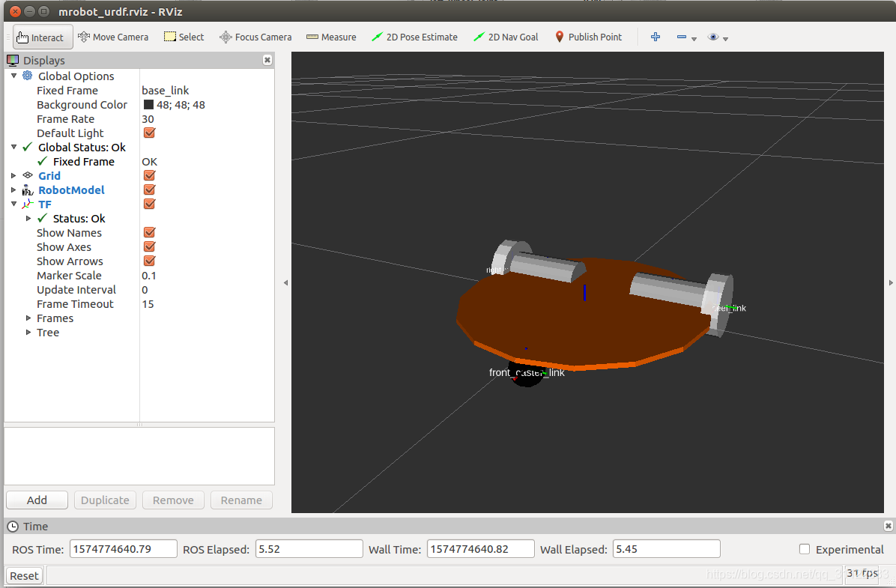Click the Wall Time field
The width and height of the screenshot is (896, 588).
tap(480, 549)
